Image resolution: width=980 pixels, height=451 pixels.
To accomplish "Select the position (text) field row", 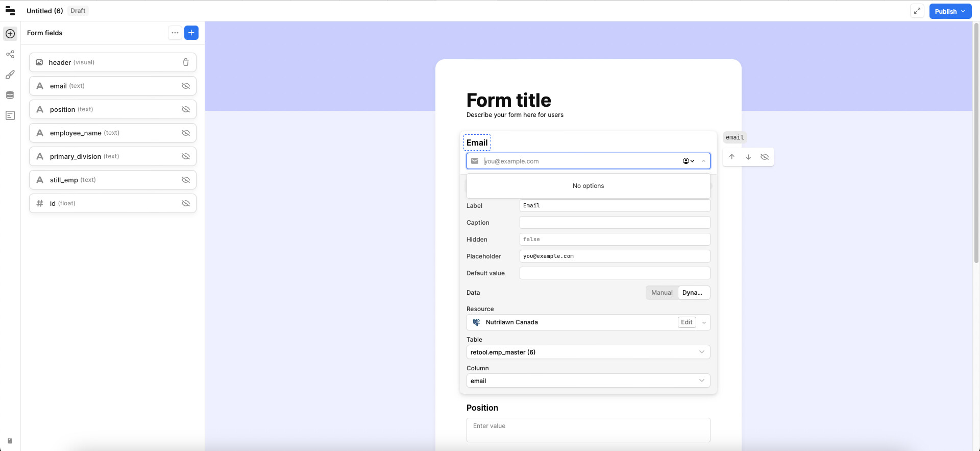I will pyautogui.click(x=113, y=109).
